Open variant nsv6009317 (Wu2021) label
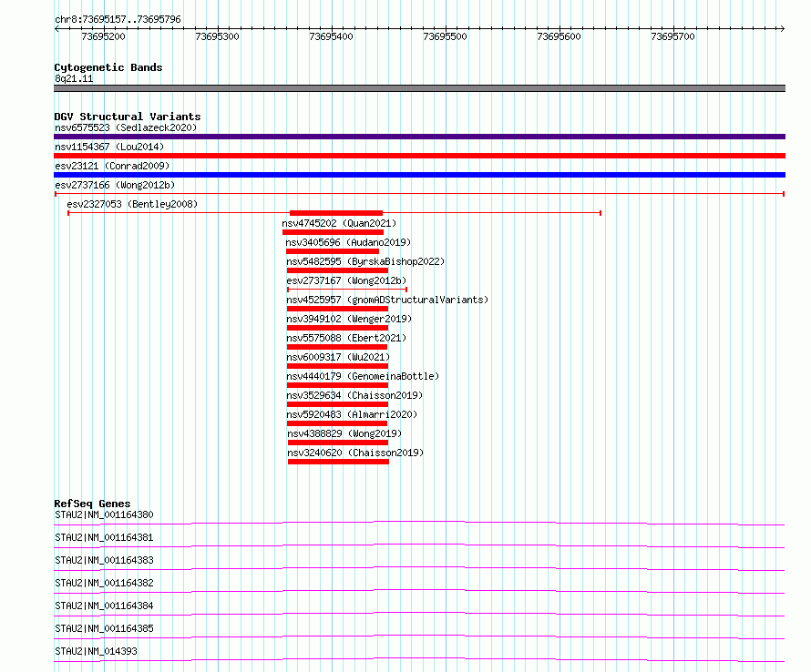The image size is (811, 672). click(x=338, y=357)
